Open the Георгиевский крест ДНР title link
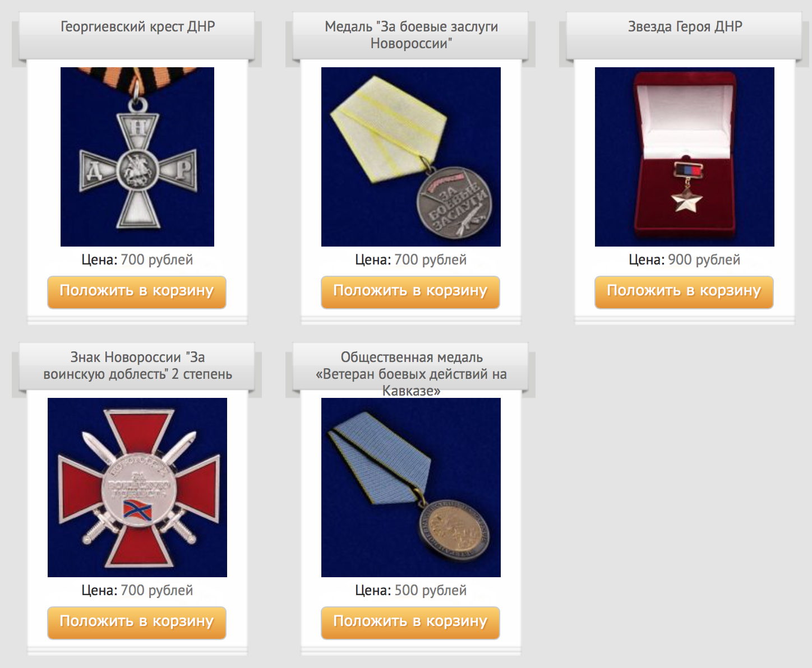 click(x=137, y=26)
